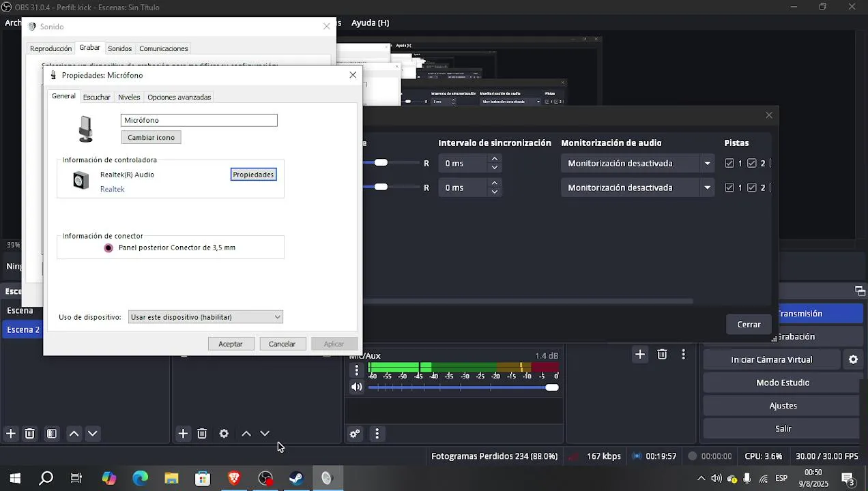Open OBS Ajustes
The height and width of the screenshot is (491, 868).
click(783, 406)
